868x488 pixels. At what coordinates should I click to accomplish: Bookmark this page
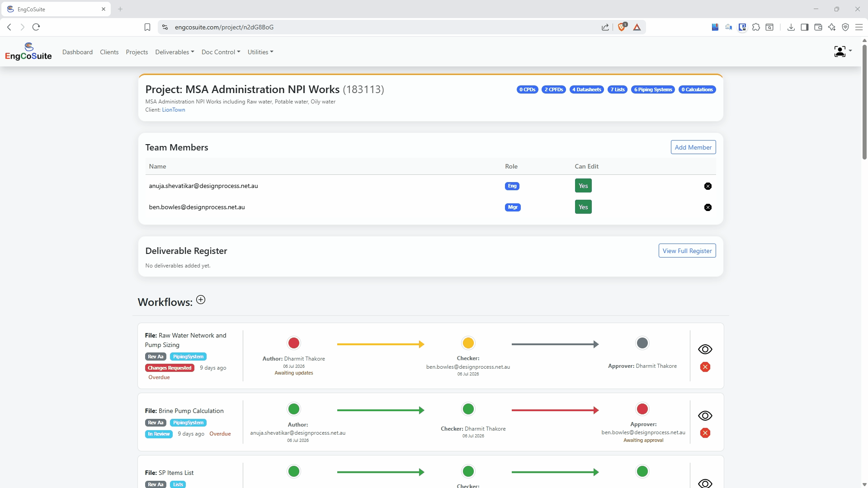click(x=147, y=27)
